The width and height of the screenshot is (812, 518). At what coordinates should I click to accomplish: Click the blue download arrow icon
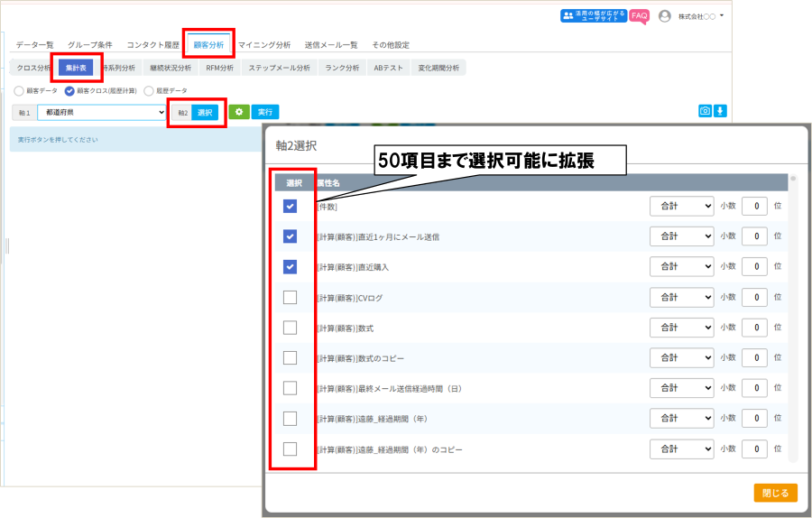[720, 111]
